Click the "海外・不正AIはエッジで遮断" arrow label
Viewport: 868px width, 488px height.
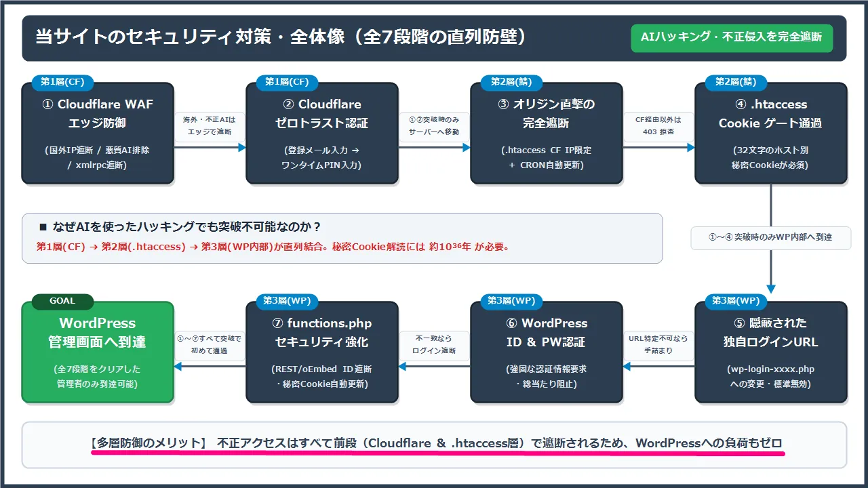[x=210, y=126]
